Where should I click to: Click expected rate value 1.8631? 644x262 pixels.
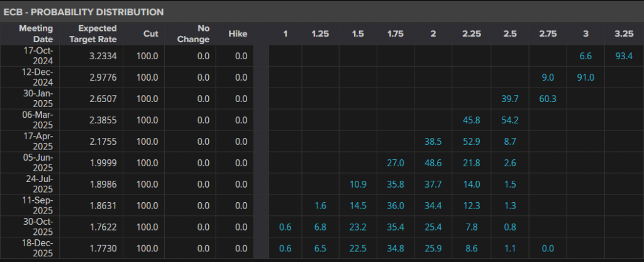[x=103, y=206]
